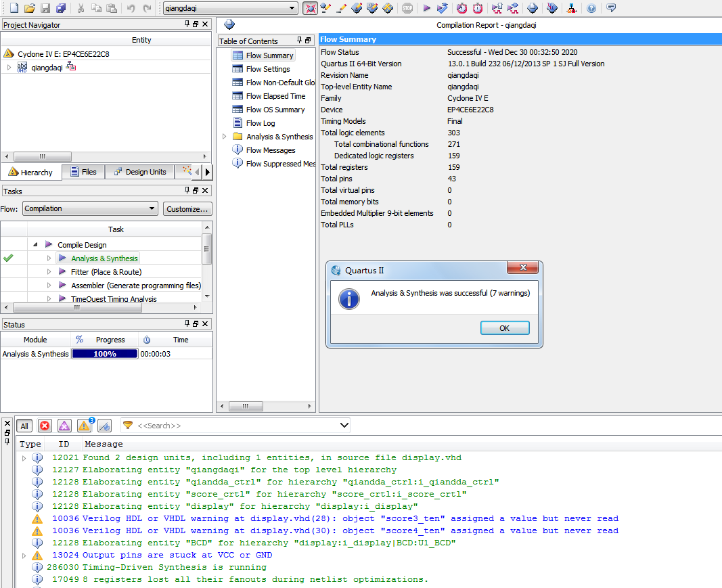Pin the Status panel
The image size is (722, 588).
point(187,323)
